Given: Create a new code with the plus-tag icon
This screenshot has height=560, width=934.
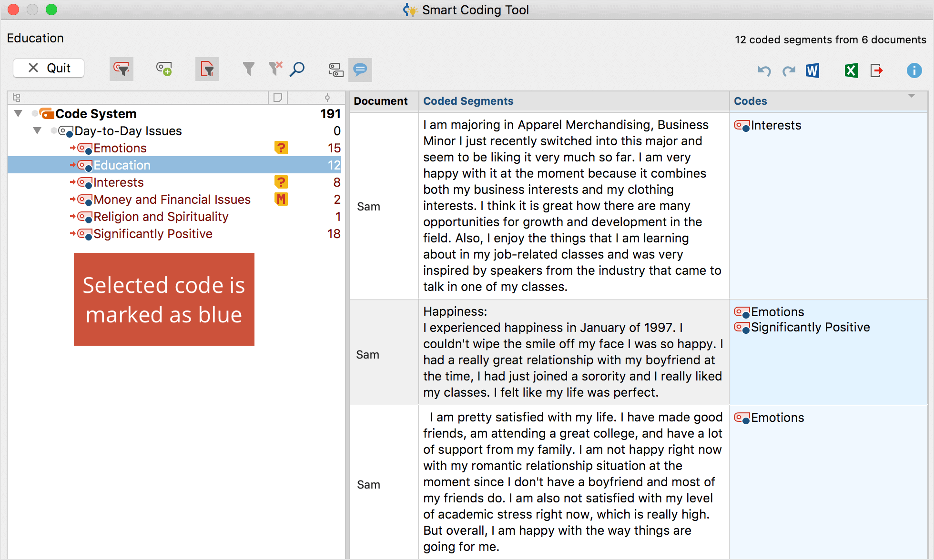Looking at the screenshot, I should pyautogui.click(x=164, y=70).
